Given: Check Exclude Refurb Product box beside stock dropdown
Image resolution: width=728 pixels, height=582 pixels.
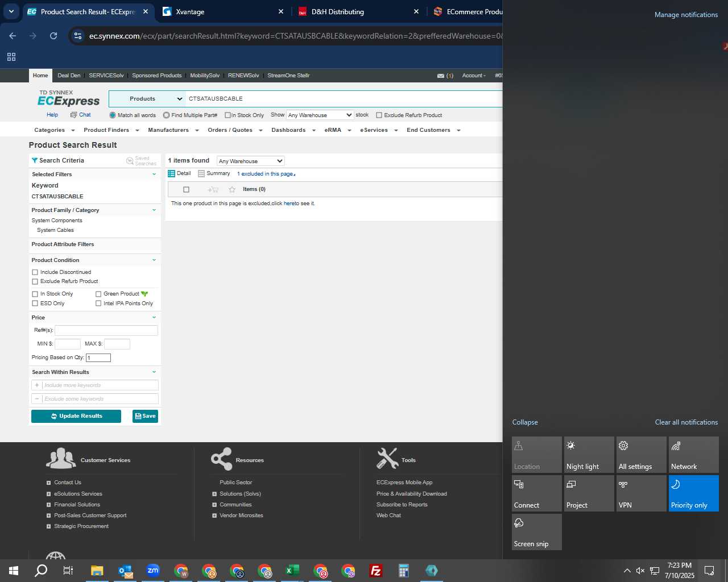Looking at the screenshot, I should 379,115.
